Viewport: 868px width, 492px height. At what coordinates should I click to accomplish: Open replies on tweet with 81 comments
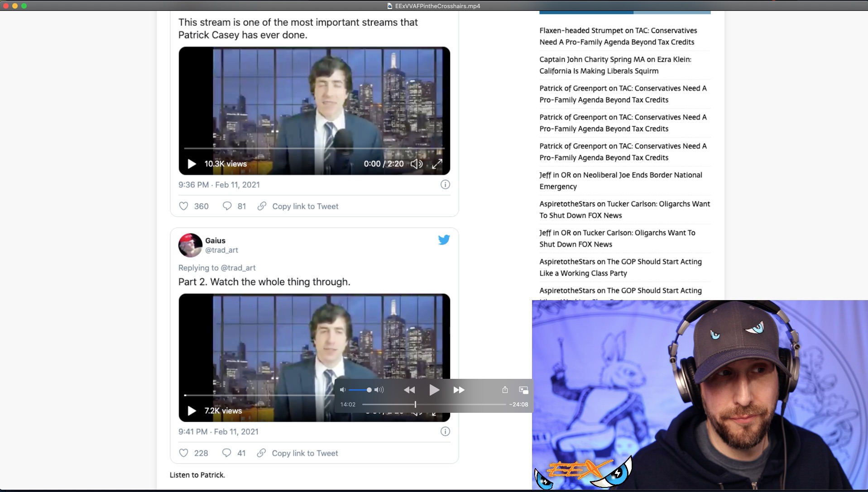pyautogui.click(x=227, y=206)
